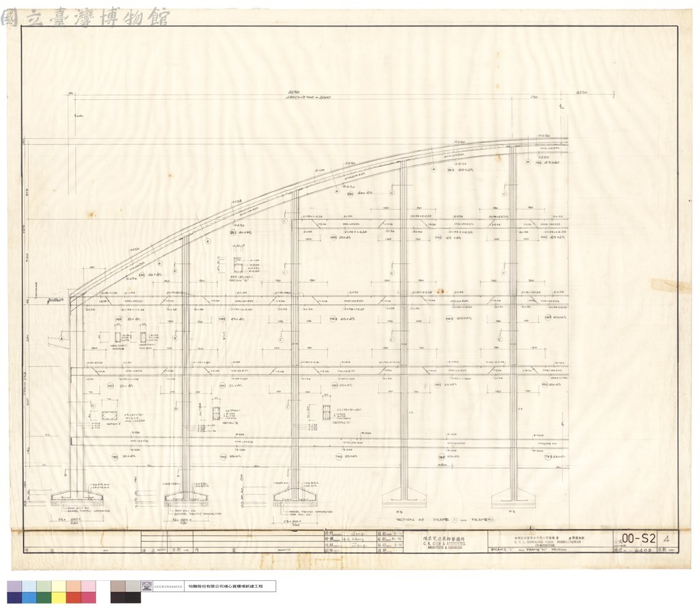Click the dark blue color swatch

(14, 597)
